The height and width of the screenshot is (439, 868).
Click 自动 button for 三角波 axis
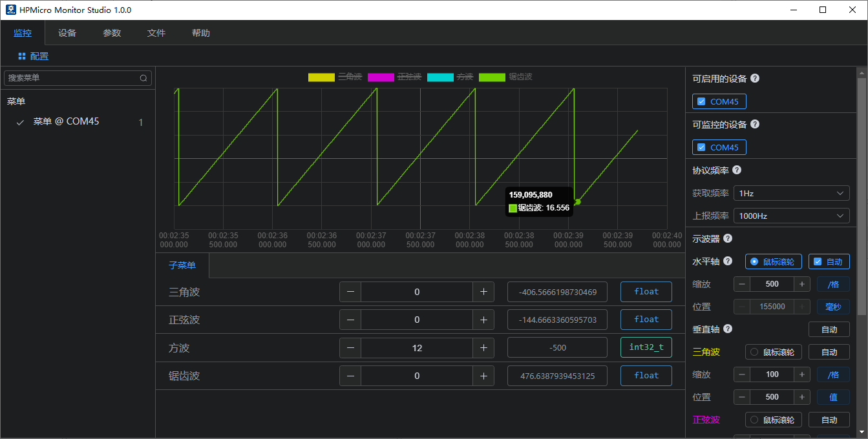(829, 352)
